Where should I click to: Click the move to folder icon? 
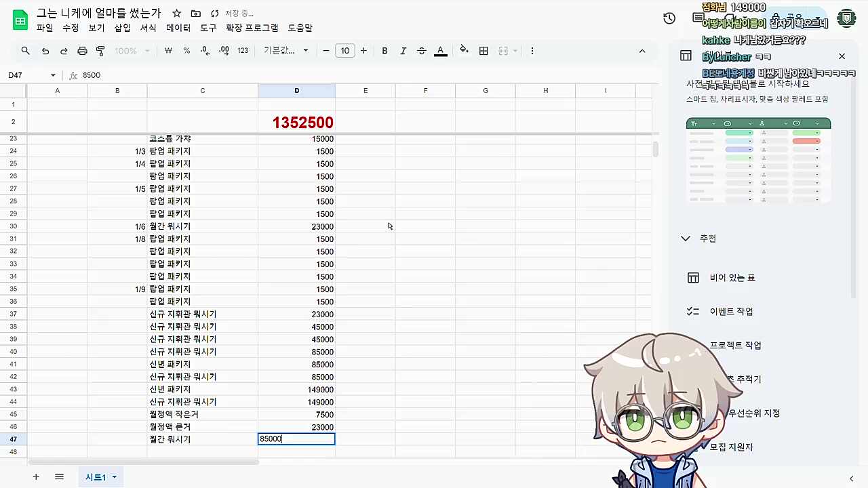coord(196,14)
